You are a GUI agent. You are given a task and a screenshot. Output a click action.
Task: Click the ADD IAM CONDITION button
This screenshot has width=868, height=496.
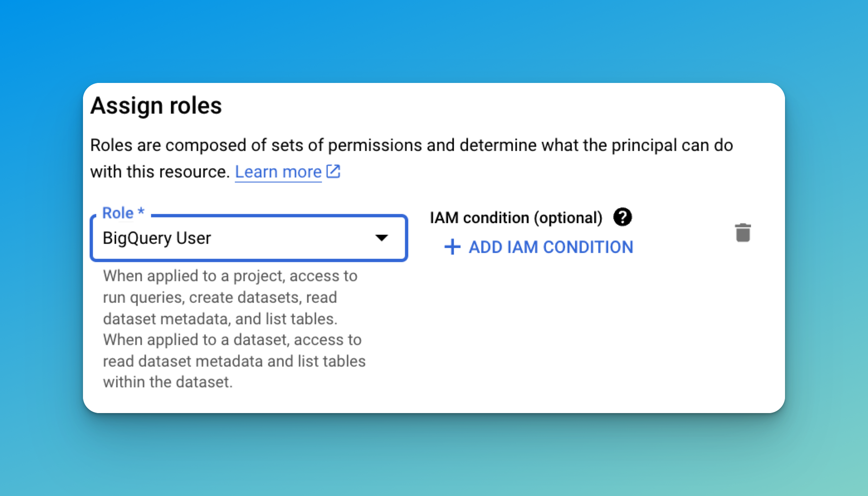[539, 247]
